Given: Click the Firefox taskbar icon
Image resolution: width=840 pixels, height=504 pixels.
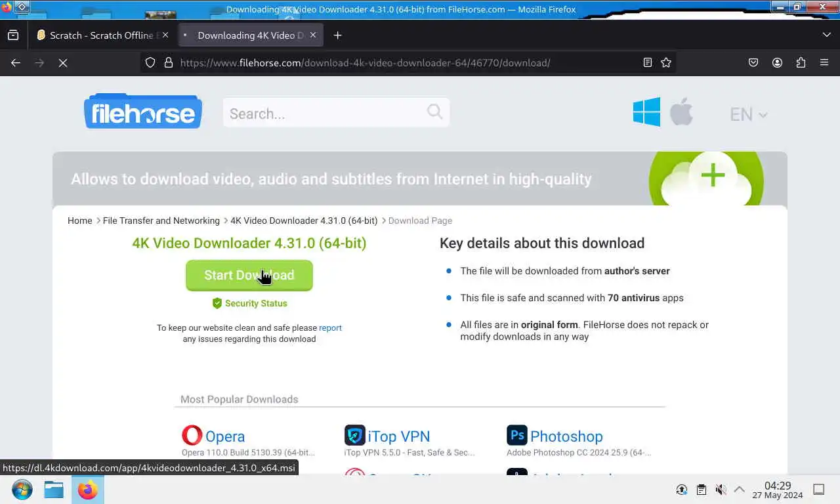Looking at the screenshot, I should [87, 490].
